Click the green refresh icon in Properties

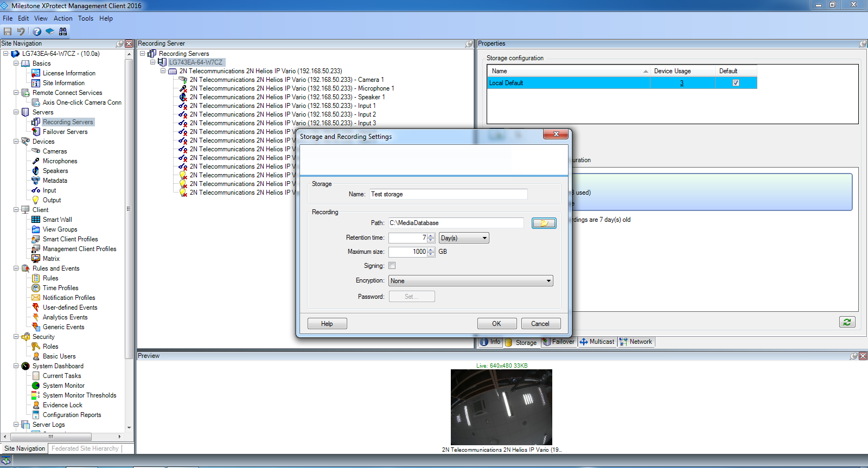click(847, 322)
